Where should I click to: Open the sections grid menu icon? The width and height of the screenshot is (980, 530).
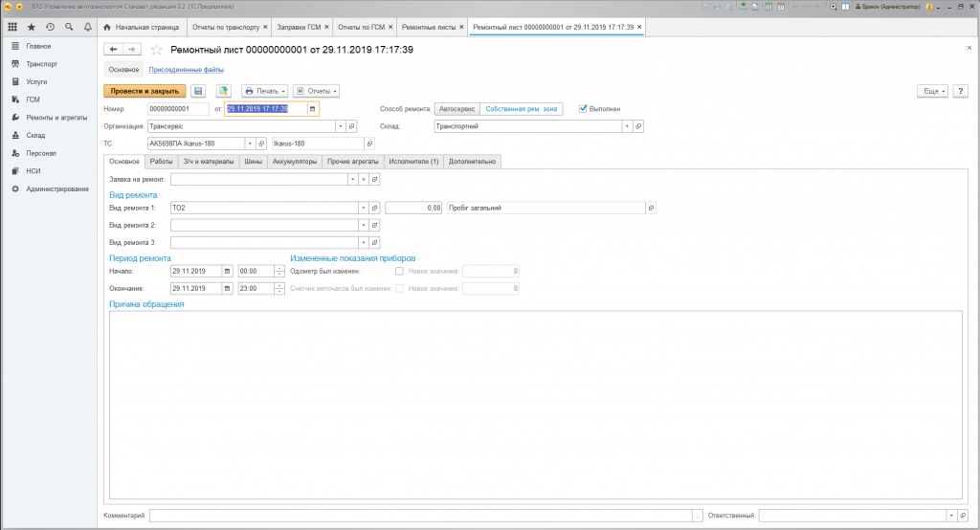click(12, 27)
